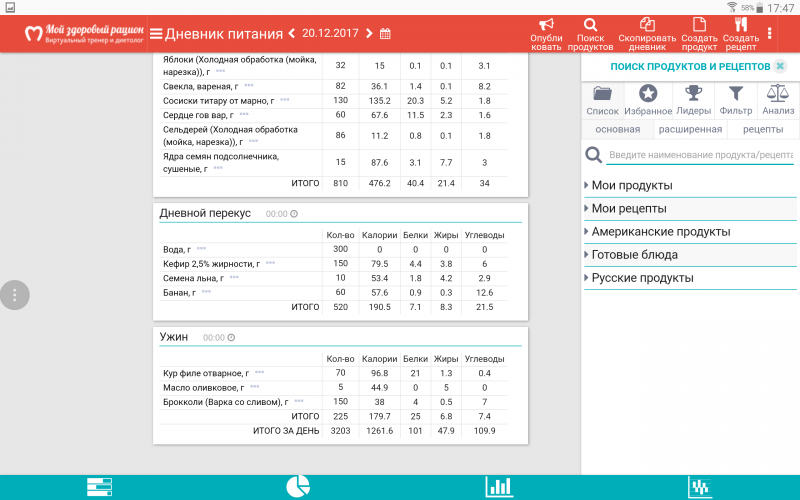This screenshot has height=500, width=800.
Task: Open the pie chart view in bottom bar
Action: pyautogui.click(x=297, y=486)
